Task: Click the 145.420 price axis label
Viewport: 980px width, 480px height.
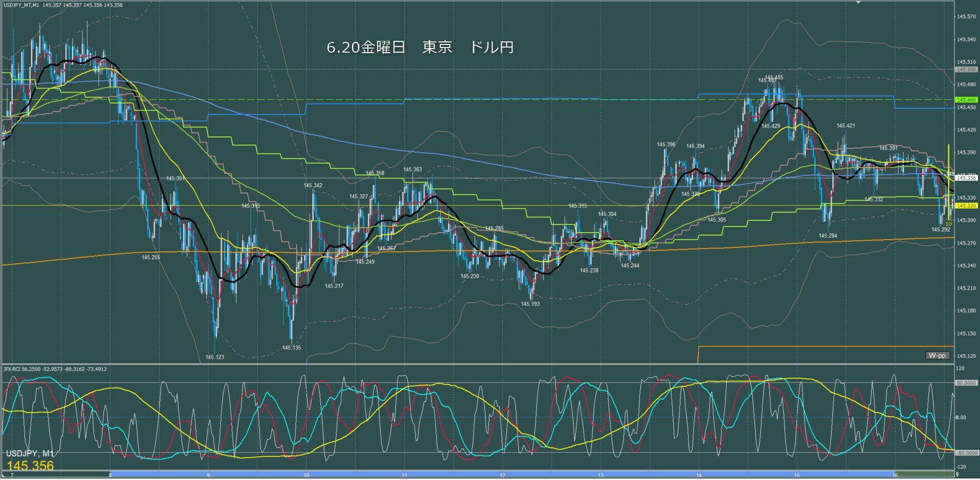Action: (966, 130)
